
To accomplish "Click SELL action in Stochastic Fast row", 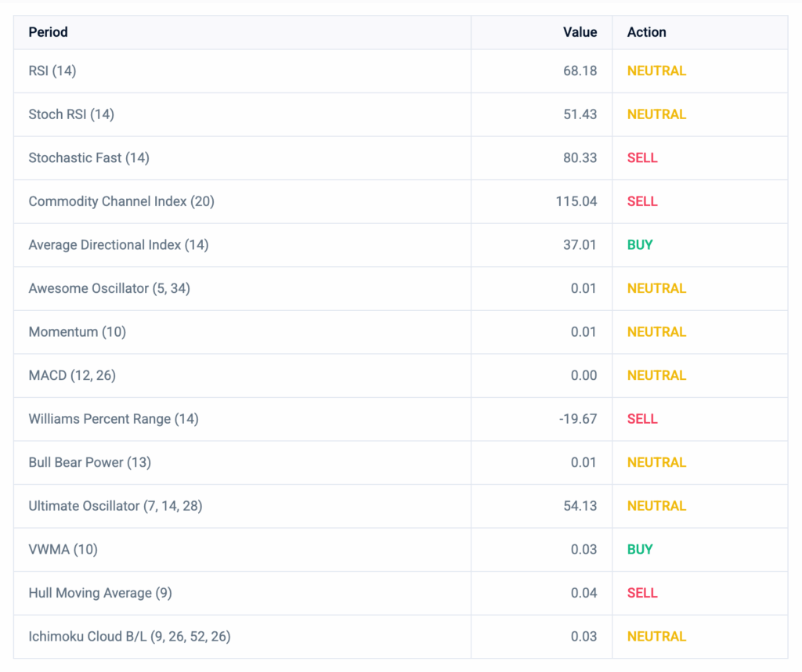I will 642,157.
